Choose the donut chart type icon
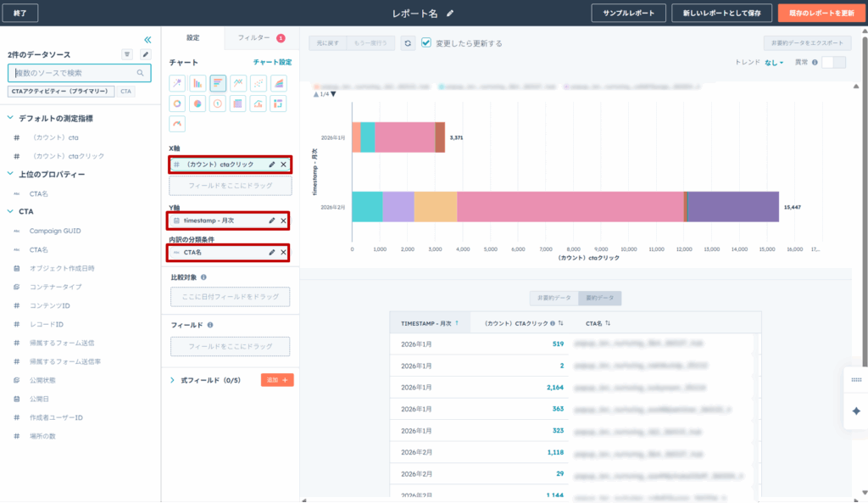Viewport: 868px width, 503px height. coord(177,103)
